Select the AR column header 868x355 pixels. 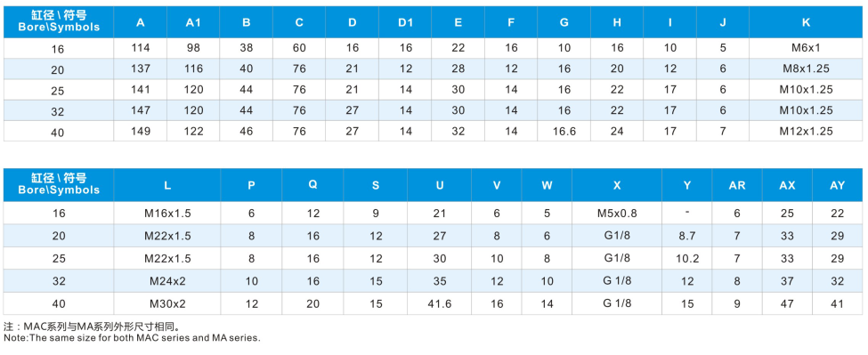(737, 186)
